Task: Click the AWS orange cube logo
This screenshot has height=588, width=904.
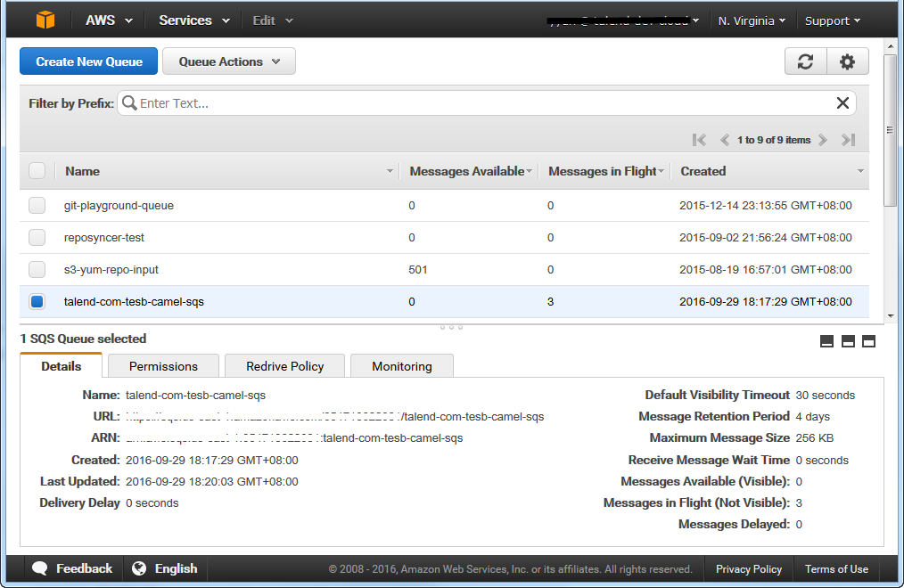Action: (45, 20)
